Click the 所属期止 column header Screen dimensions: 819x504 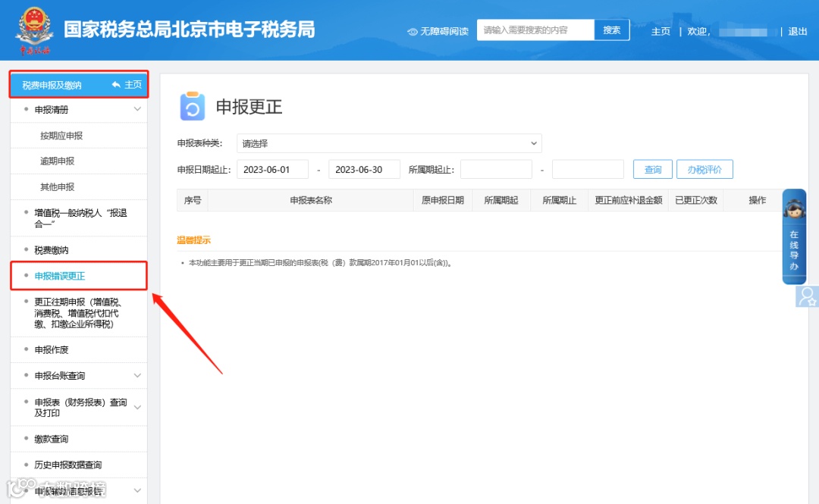560,200
